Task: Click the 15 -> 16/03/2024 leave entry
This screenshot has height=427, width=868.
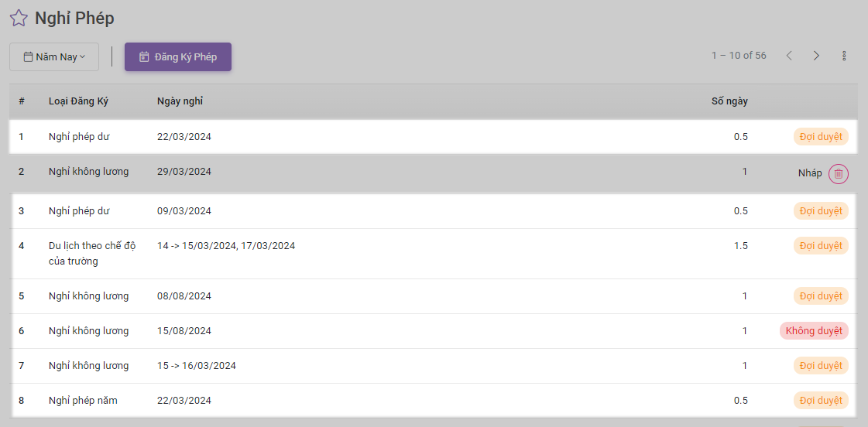Action: (196, 366)
